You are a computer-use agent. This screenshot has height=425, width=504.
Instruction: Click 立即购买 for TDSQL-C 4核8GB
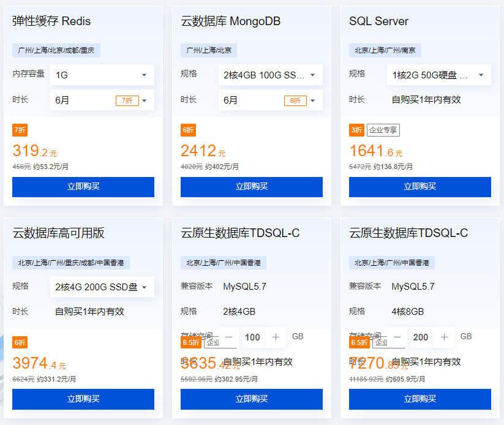point(419,399)
